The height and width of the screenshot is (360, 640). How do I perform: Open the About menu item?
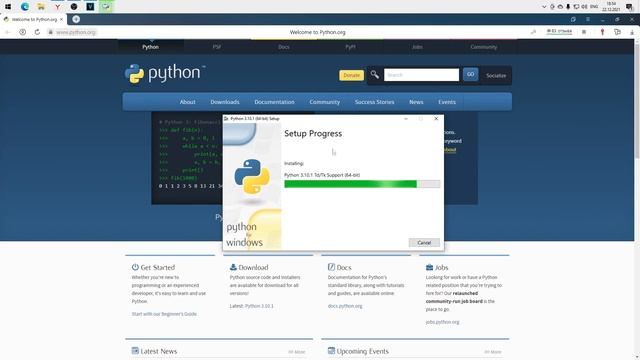[x=187, y=102]
